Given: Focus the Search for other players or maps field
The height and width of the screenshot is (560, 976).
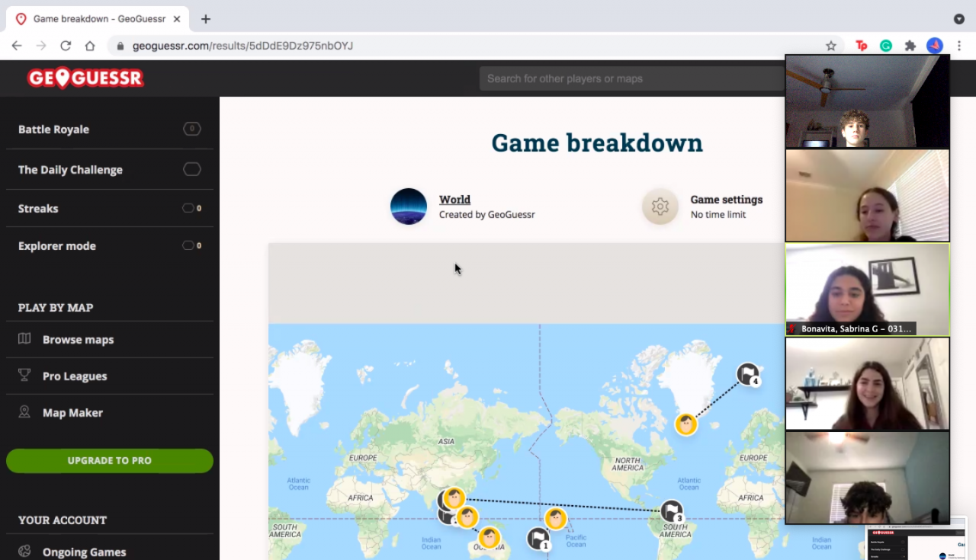Looking at the screenshot, I should (x=631, y=78).
